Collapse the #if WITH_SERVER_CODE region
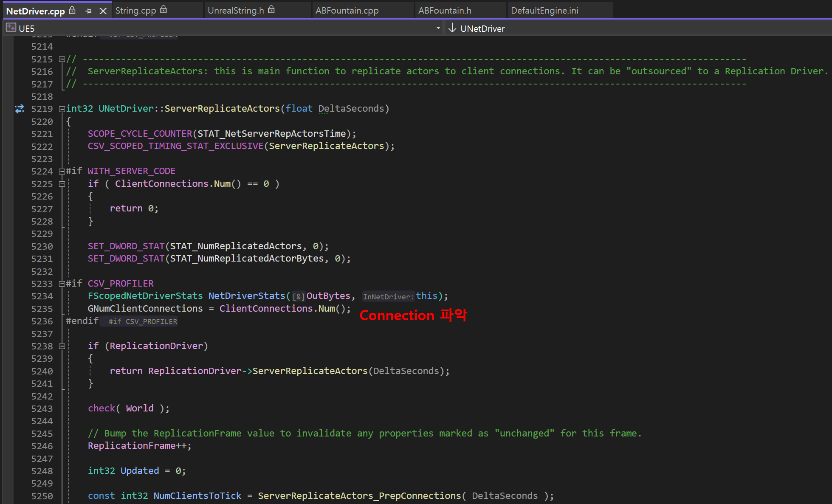832x504 pixels. 62,171
